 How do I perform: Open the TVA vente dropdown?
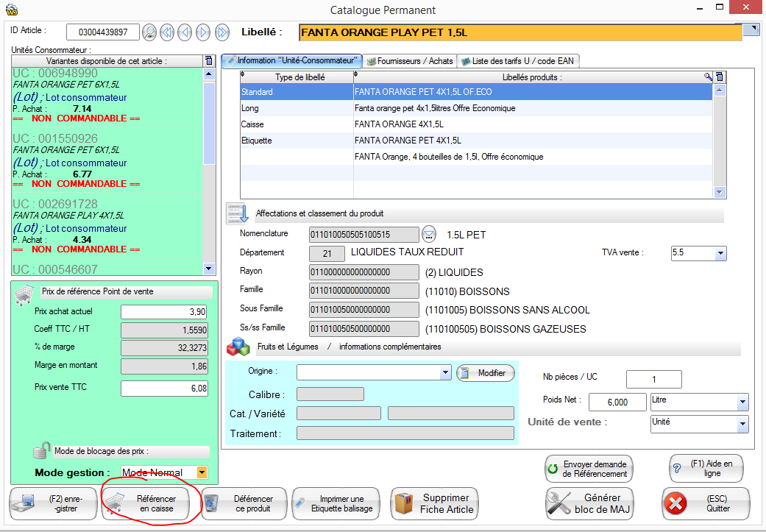(720, 253)
